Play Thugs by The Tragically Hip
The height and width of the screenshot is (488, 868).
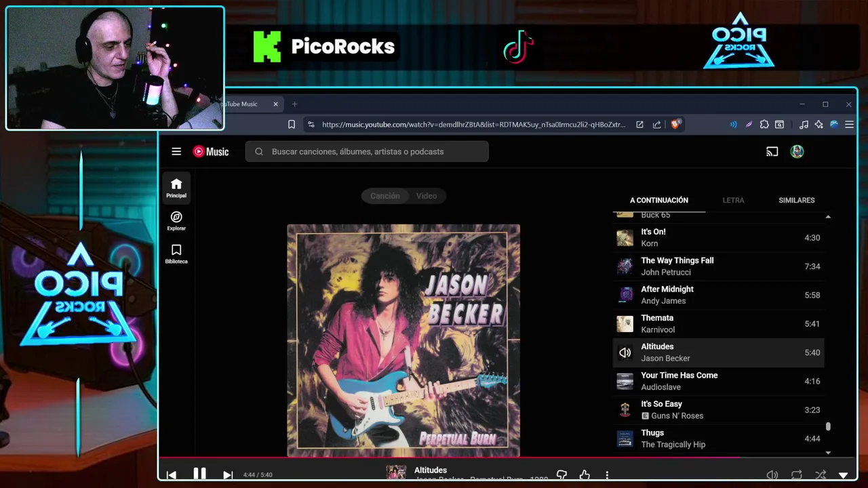[718, 439]
